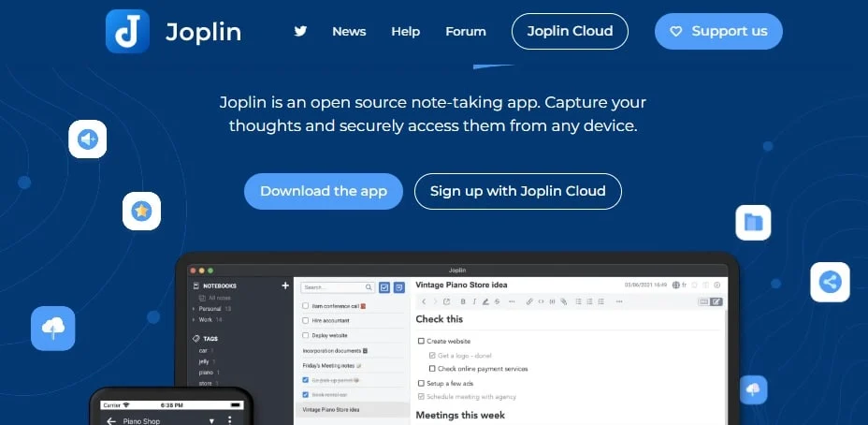Tap back arrow beside Piano Shop on phone
868x425 pixels.
click(110, 421)
